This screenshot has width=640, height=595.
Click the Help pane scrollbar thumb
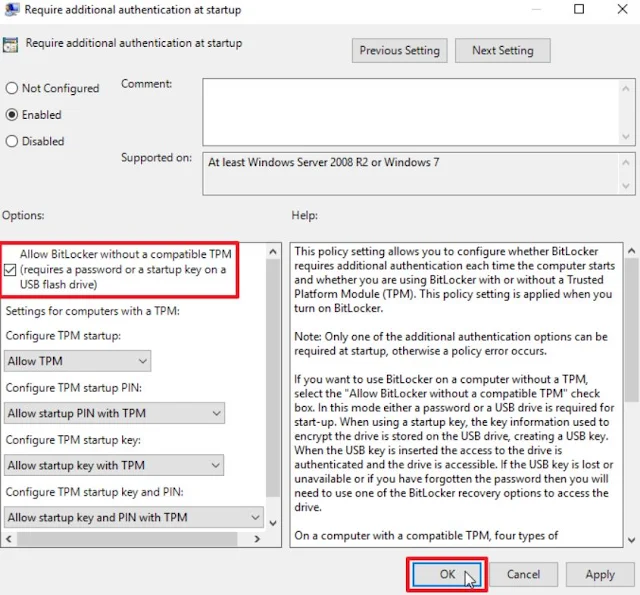click(x=631, y=330)
